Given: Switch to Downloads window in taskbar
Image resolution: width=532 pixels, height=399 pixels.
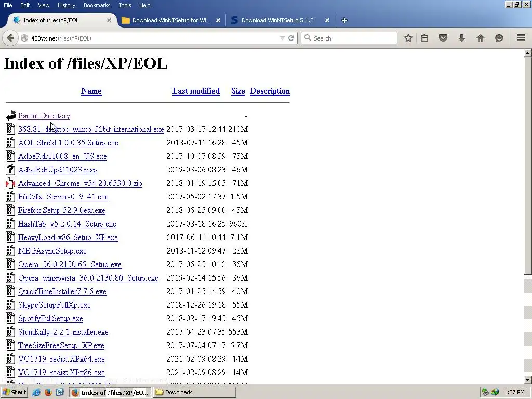Looking at the screenshot, I should 194,392.
